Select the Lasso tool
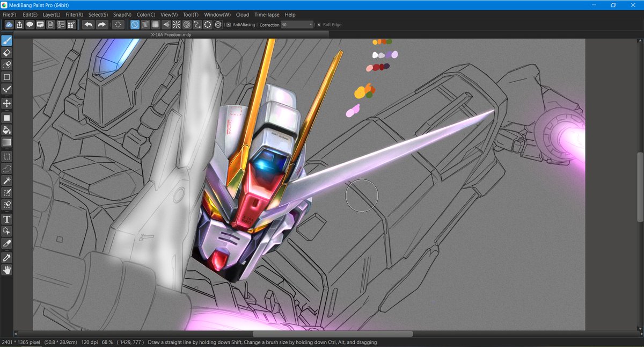The width and height of the screenshot is (644, 347). point(7,169)
